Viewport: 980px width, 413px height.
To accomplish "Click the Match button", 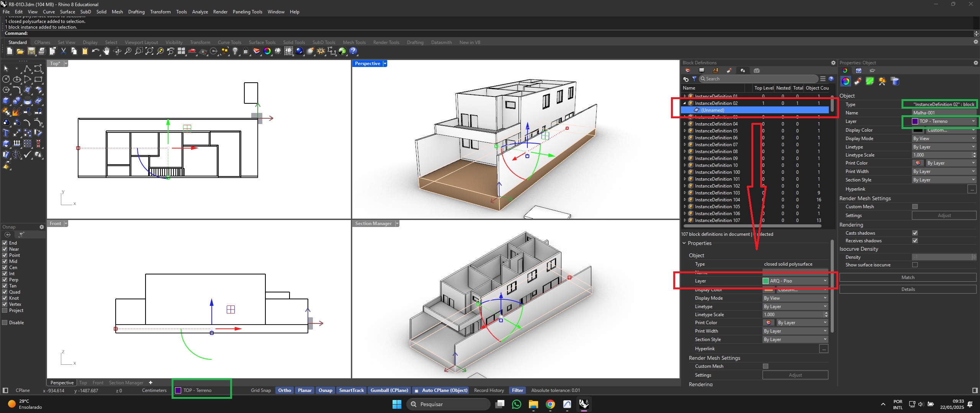I will (907, 278).
